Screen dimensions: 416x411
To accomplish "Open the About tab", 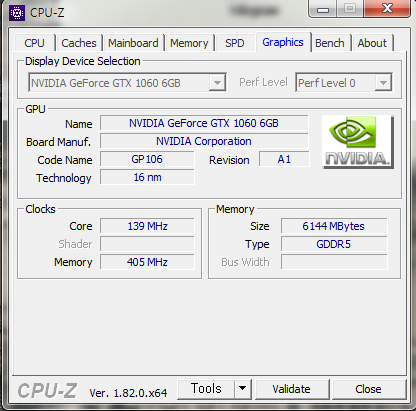I will [372, 43].
